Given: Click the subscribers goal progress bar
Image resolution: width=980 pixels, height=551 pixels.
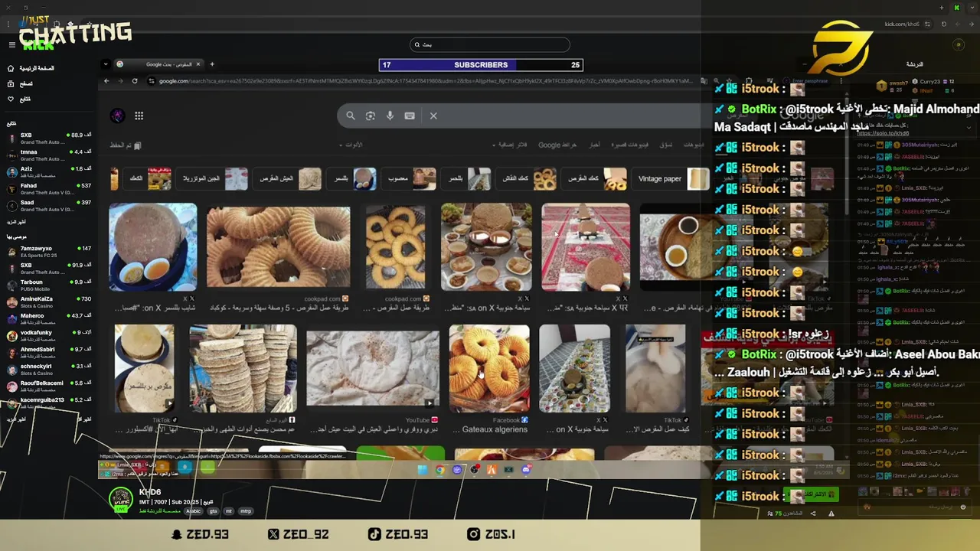Looking at the screenshot, I should 481,65.
